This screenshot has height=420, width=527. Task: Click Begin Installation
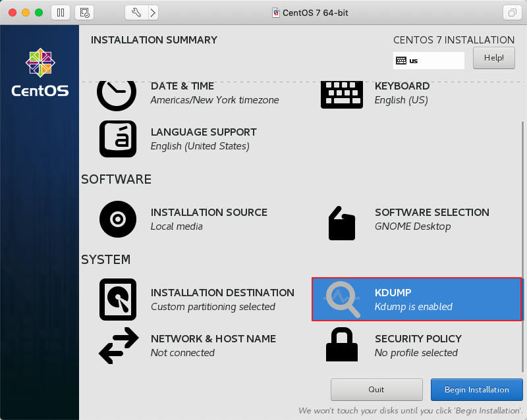(476, 390)
